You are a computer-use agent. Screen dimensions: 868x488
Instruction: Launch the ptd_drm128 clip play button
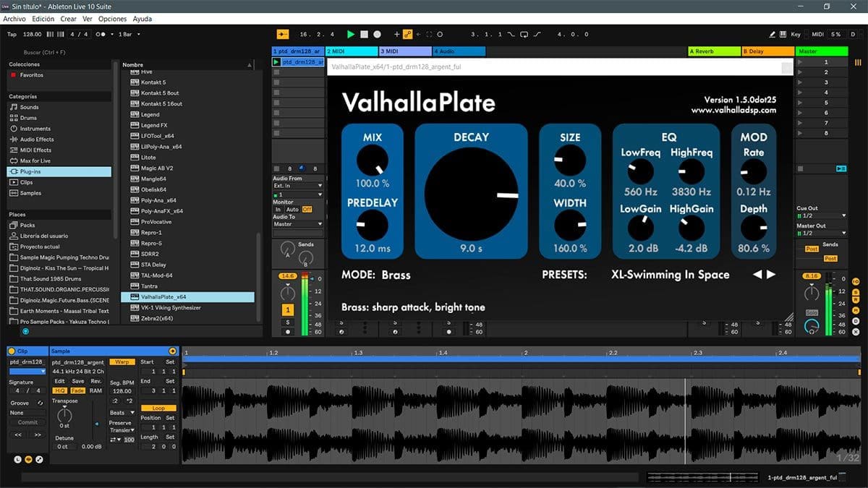click(276, 62)
